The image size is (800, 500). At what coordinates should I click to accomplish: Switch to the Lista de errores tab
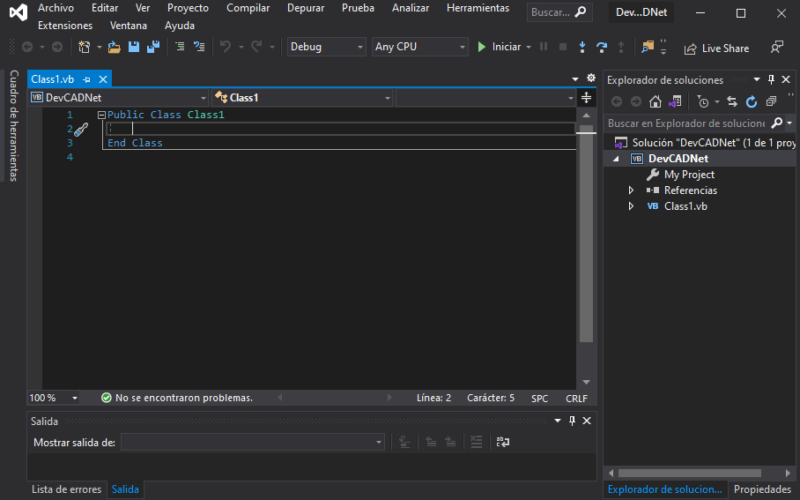(66, 490)
